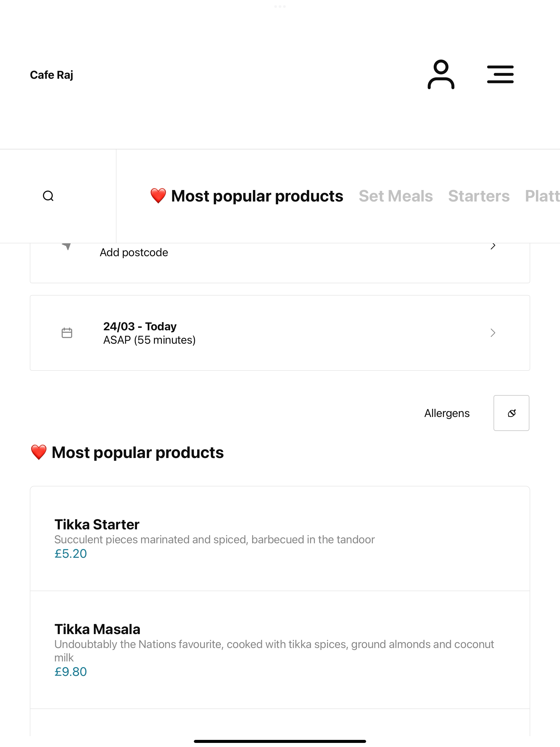Tap the heart emoji in section heading
Screen dimensions: 560x747
pyautogui.click(x=39, y=452)
